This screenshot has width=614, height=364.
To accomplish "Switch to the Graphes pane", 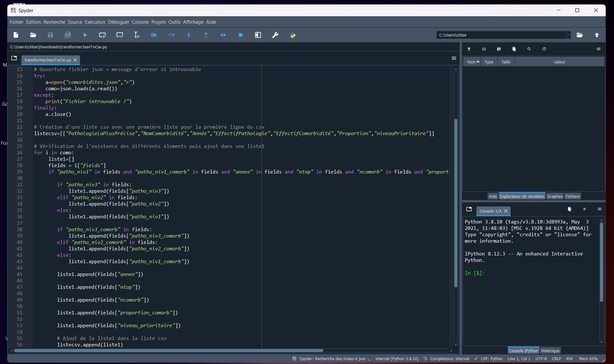I will pos(555,196).
